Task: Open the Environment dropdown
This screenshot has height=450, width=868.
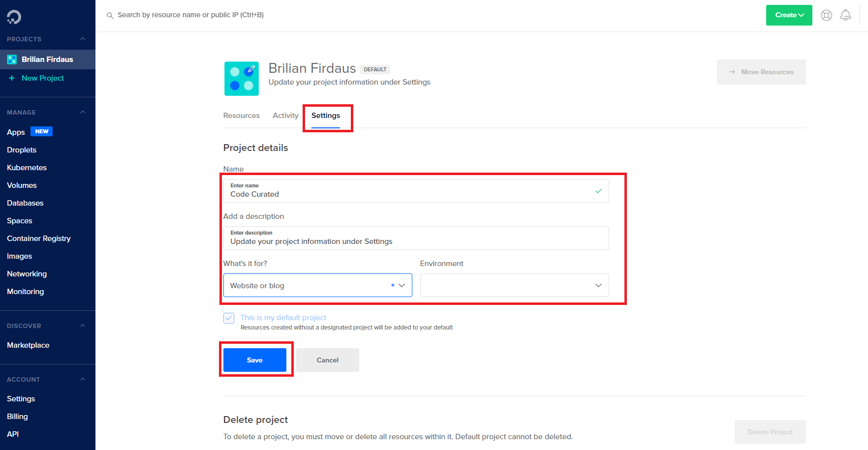Action: tap(515, 285)
